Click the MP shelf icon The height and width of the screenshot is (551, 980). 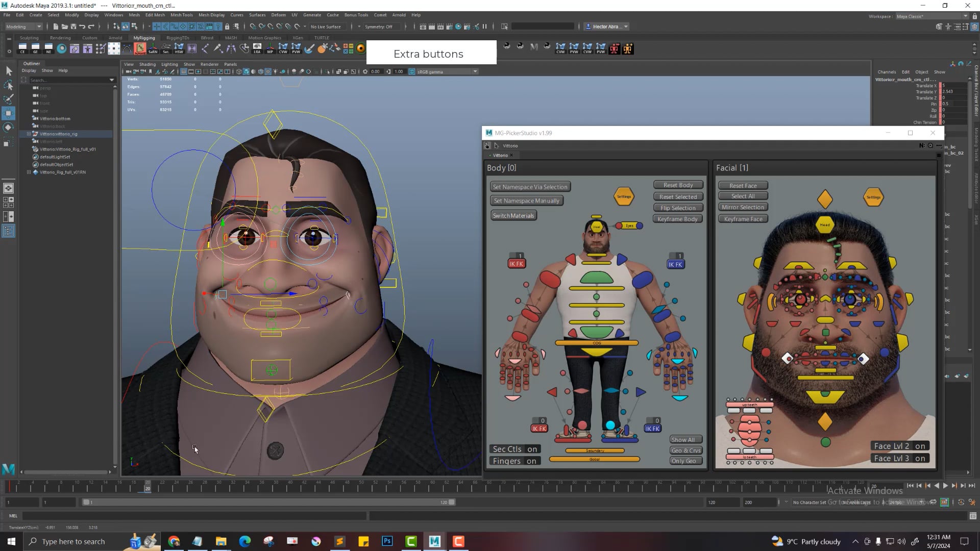pos(270,48)
